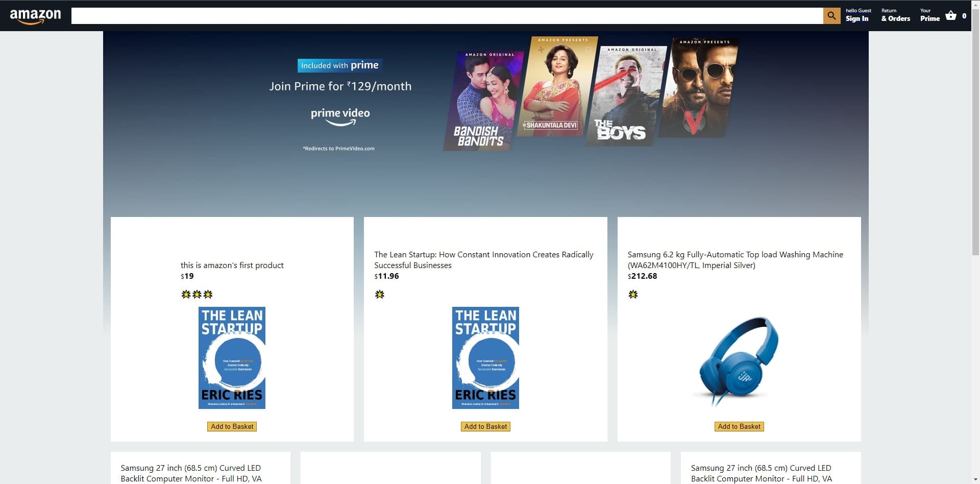
Task: Click the prime video logo in banner
Action: [340, 116]
